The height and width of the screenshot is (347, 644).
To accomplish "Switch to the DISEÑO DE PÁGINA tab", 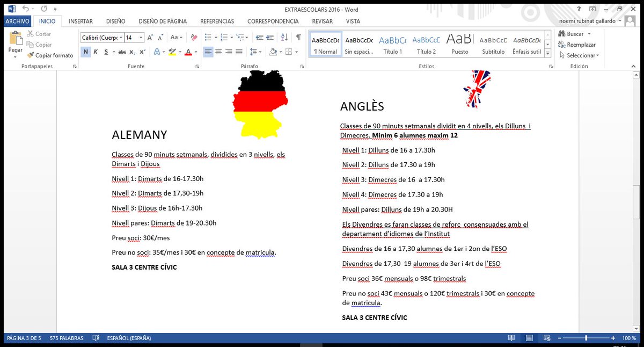I will (163, 21).
